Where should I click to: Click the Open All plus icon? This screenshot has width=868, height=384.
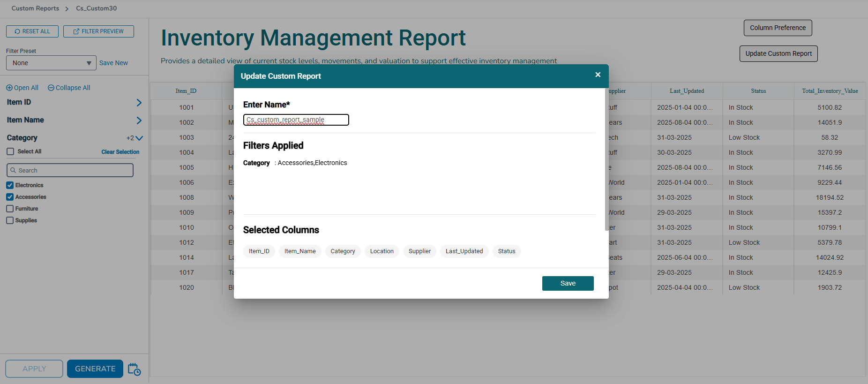pos(9,88)
